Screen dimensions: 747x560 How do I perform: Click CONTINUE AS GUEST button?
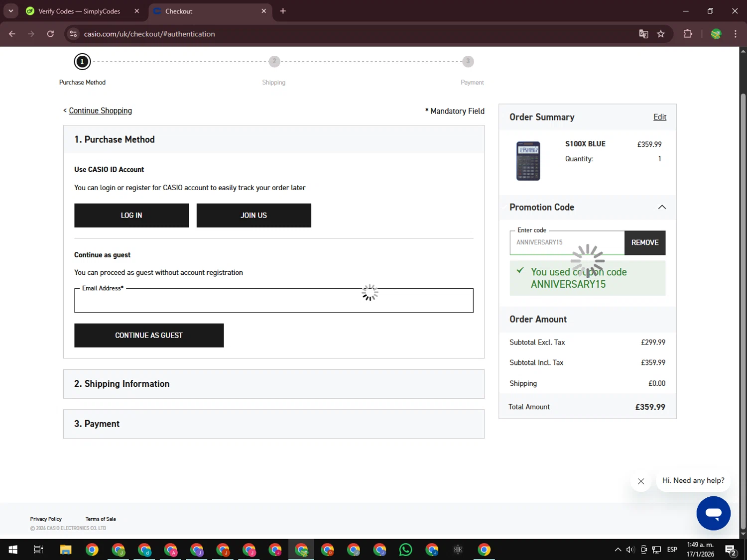pos(149,336)
